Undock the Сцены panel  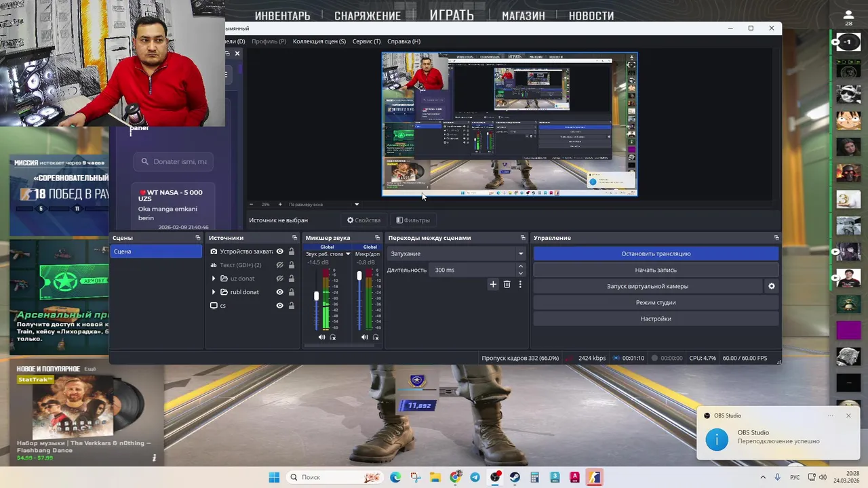tap(198, 238)
